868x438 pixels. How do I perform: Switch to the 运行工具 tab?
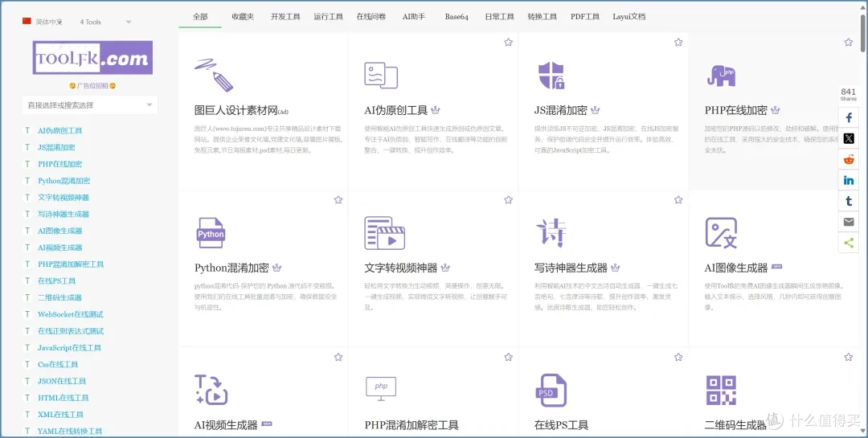point(328,17)
